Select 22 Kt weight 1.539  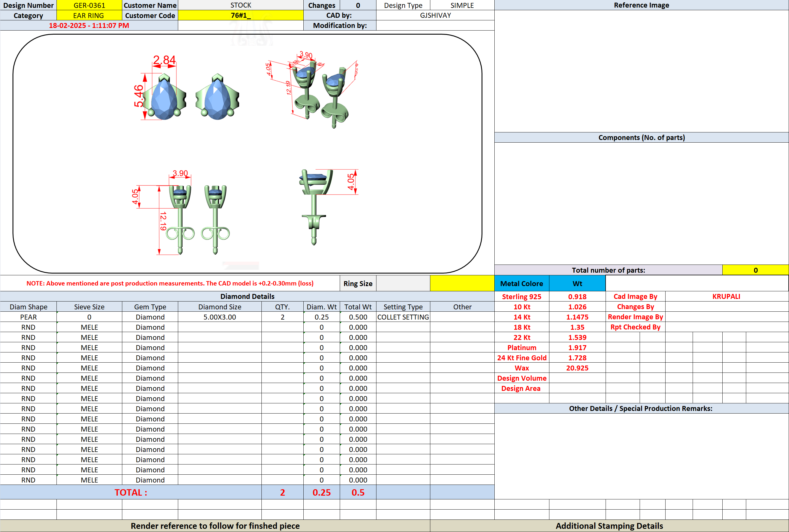pyautogui.click(x=577, y=337)
